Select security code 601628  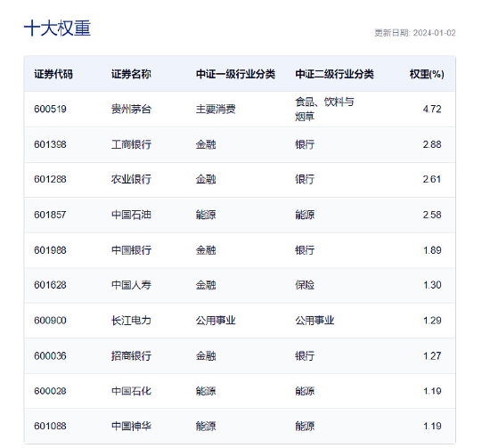(50, 285)
